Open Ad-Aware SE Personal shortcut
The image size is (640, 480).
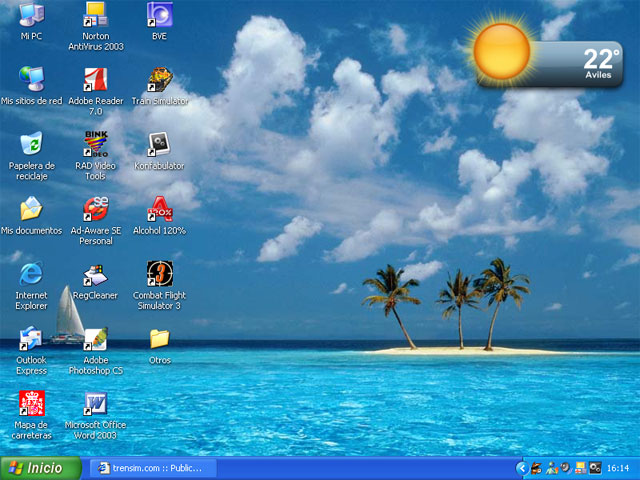96,209
